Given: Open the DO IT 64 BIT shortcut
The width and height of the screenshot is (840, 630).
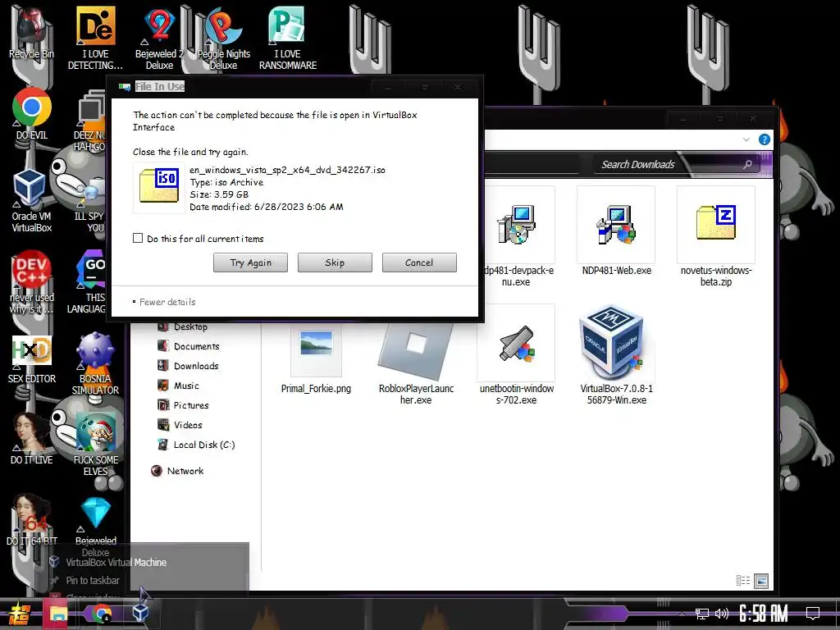Looking at the screenshot, I should (x=32, y=519).
